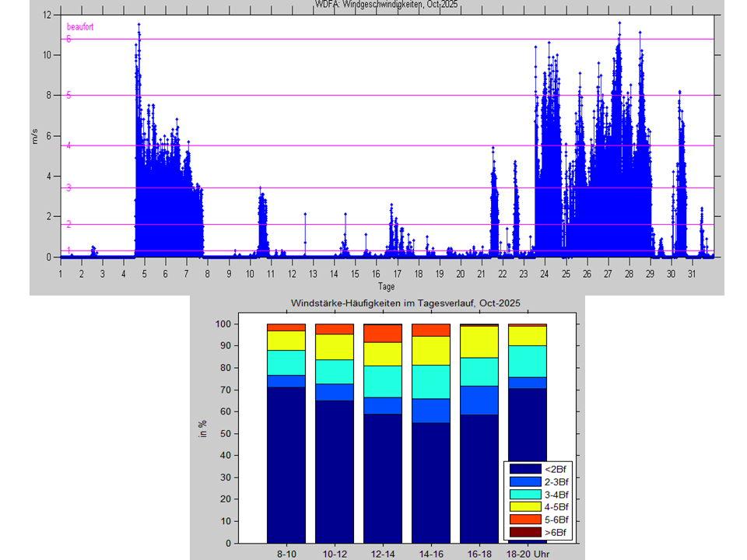This screenshot has width=747, height=560.
Task: Click the 'beaufort' label in wind chart
Action: [79, 27]
